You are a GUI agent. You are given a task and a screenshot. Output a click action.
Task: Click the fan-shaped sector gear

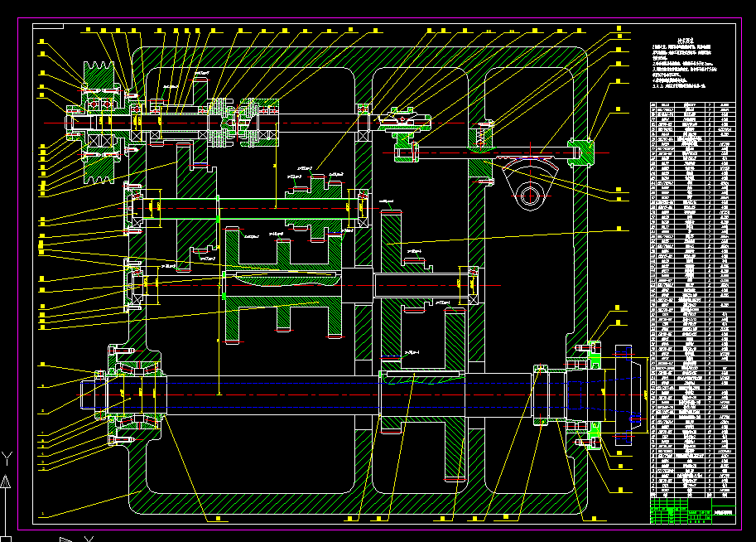tap(530, 183)
